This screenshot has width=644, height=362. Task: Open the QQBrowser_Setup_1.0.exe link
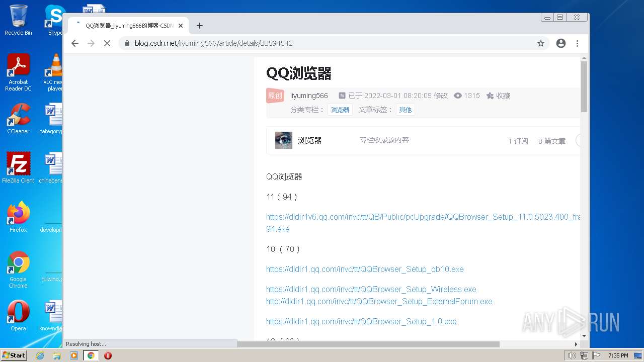(x=361, y=321)
